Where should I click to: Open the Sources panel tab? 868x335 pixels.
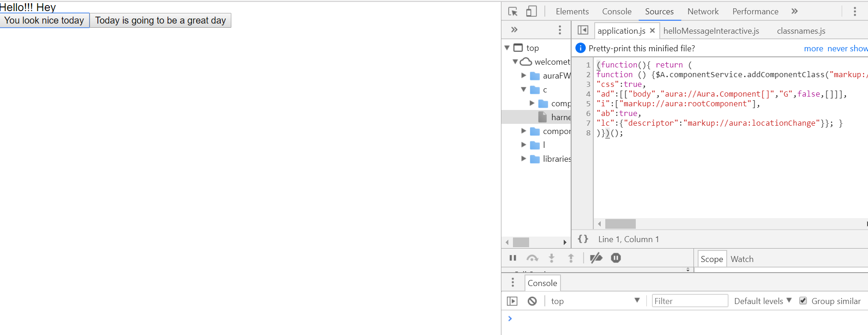tap(659, 12)
